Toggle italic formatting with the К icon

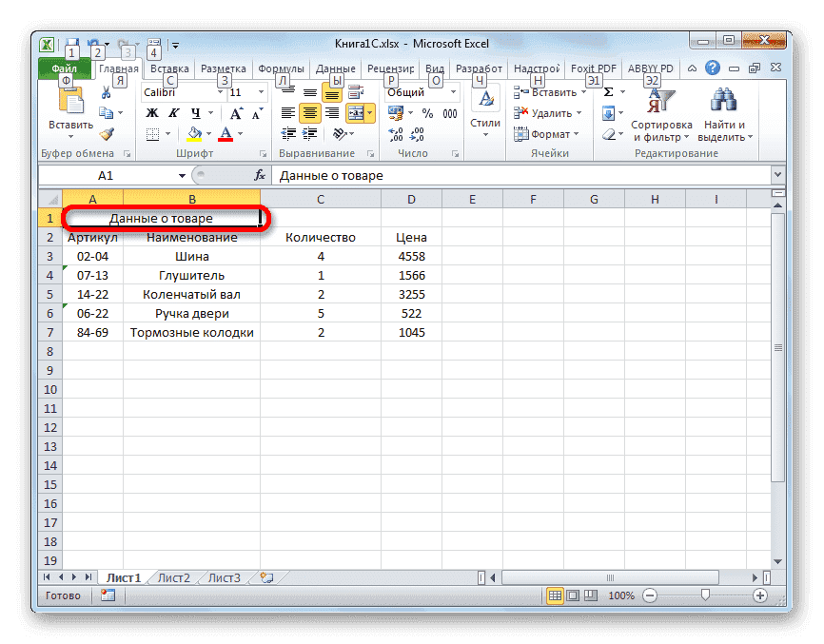click(172, 112)
